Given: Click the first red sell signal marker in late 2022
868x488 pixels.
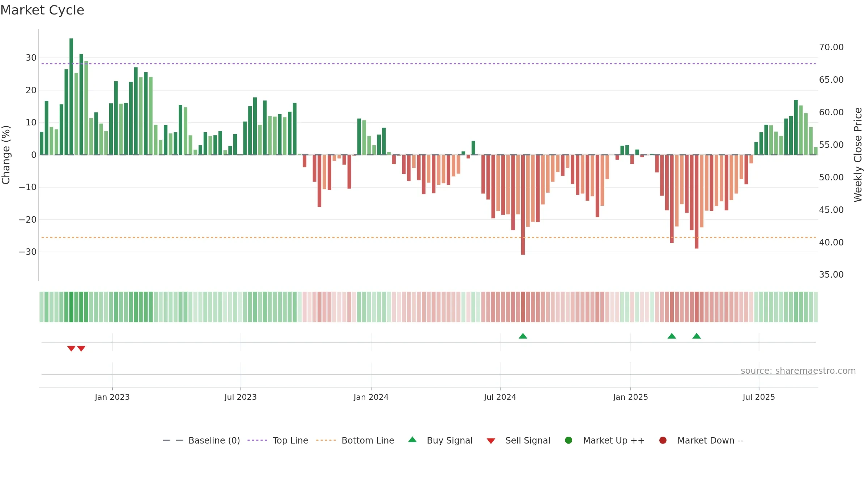Looking at the screenshot, I should coord(71,348).
